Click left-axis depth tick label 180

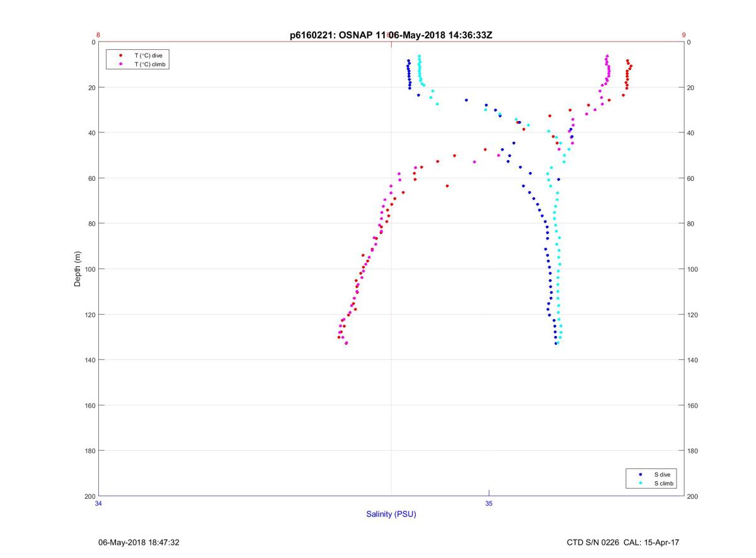[x=90, y=451]
